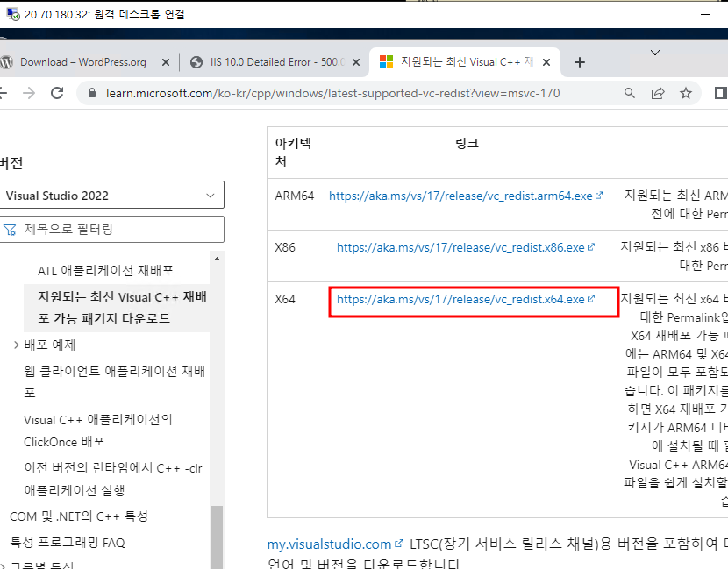Viewport: 728px width, 569px height.
Task: Bookmark this page with the star icon
Action: click(x=686, y=93)
